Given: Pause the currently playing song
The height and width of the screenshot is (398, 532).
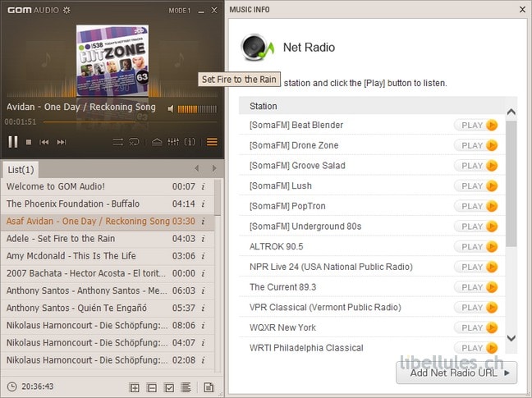Looking at the screenshot, I should pos(13,142).
